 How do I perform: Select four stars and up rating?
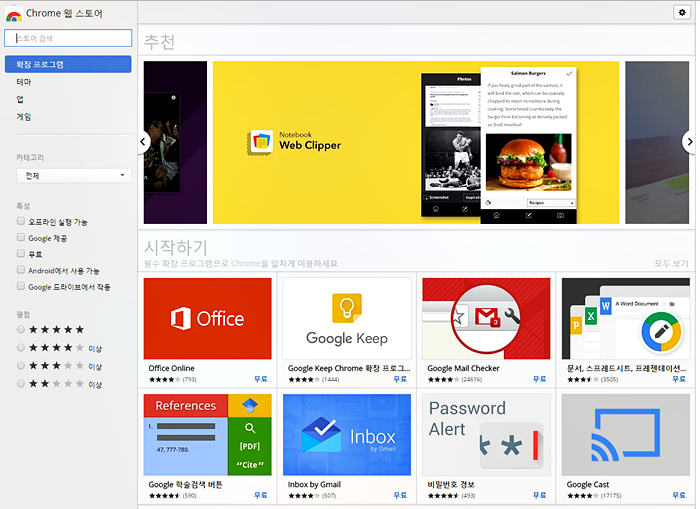click(x=21, y=347)
